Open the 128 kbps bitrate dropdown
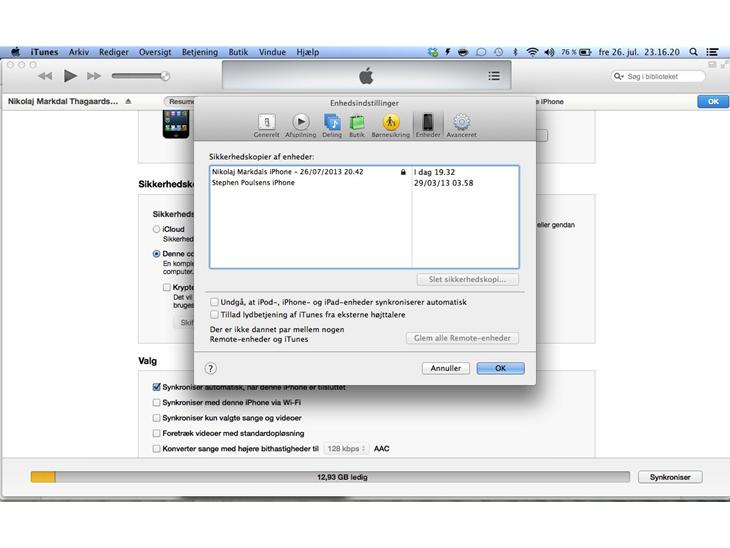The width and height of the screenshot is (730, 548). click(346, 449)
